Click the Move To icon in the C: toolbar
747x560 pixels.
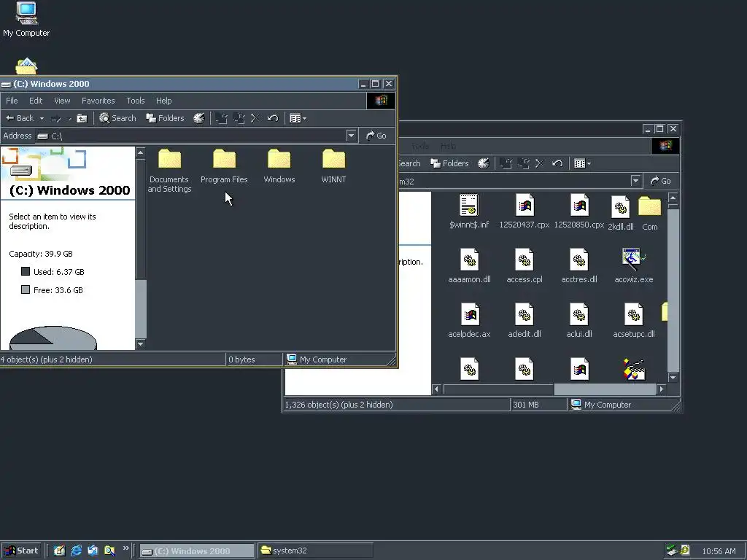pyautogui.click(x=222, y=119)
